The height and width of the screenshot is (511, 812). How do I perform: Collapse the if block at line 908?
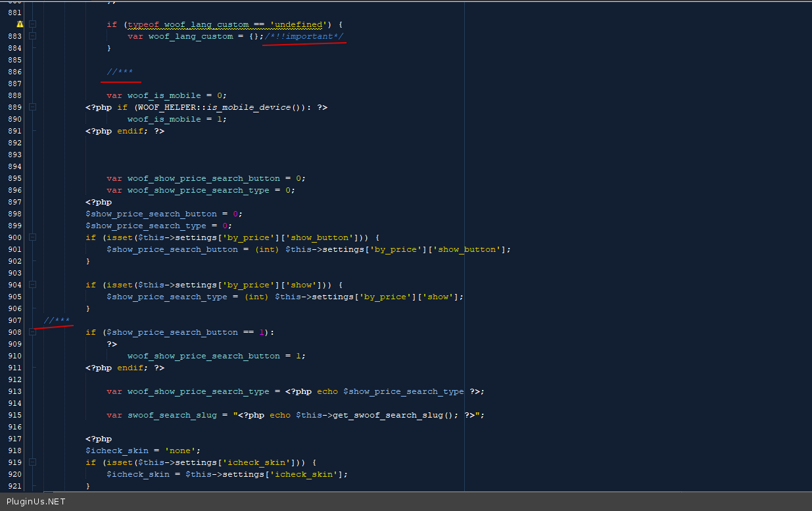click(32, 332)
